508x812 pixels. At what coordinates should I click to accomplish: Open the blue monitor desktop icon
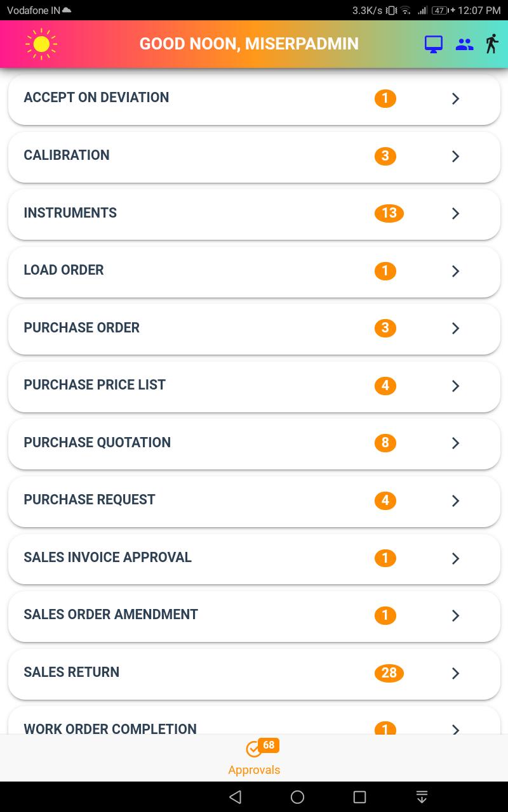[x=434, y=44]
